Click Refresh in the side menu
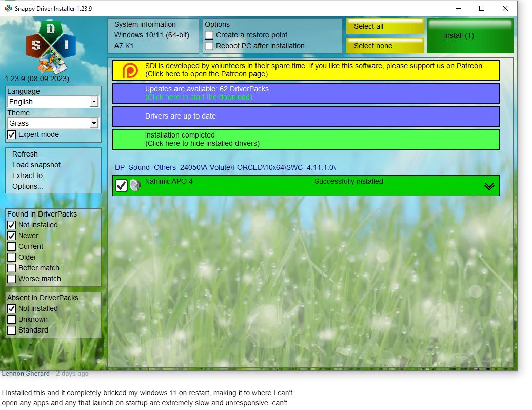 (x=25, y=154)
